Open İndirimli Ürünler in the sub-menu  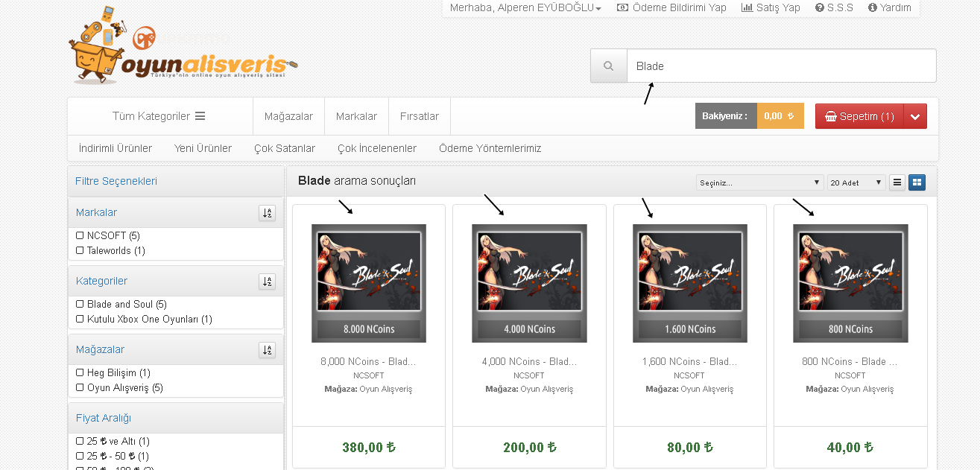point(116,148)
